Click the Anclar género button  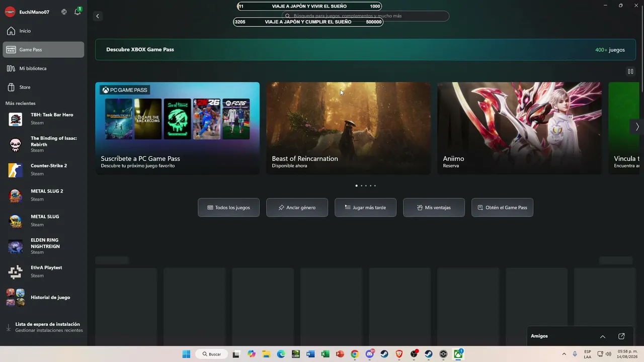click(297, 208)
